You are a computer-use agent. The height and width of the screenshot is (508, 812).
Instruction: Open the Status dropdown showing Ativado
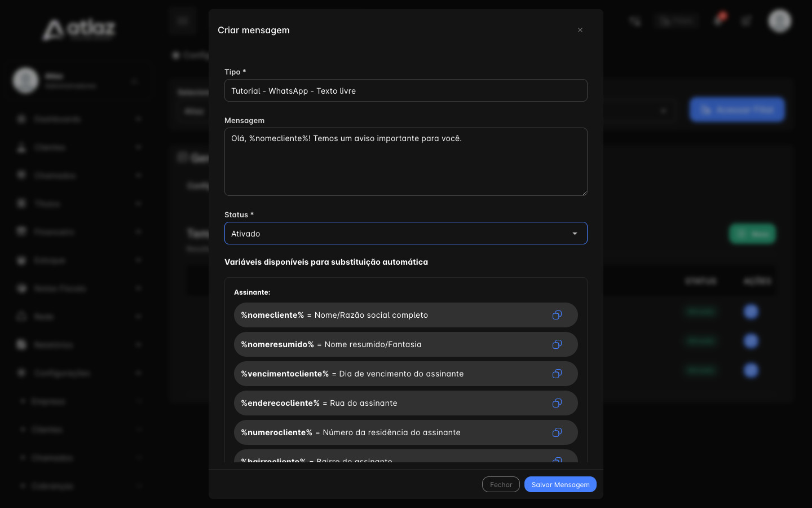tap(406, 233)
